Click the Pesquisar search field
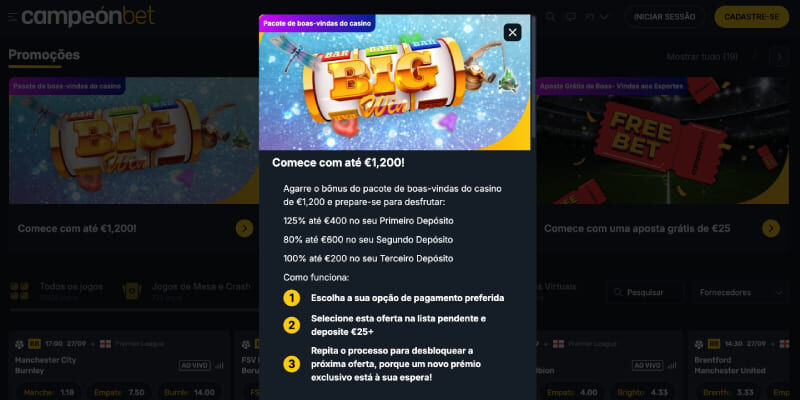 (645, 292)
